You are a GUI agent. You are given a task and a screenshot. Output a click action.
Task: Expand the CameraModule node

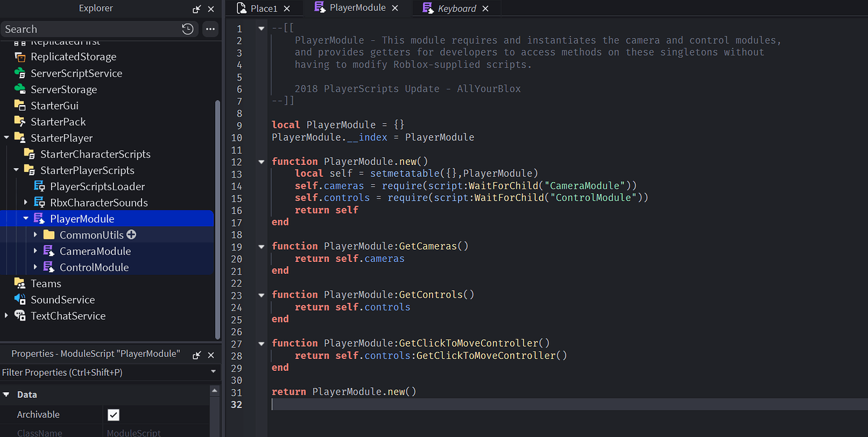36,251
